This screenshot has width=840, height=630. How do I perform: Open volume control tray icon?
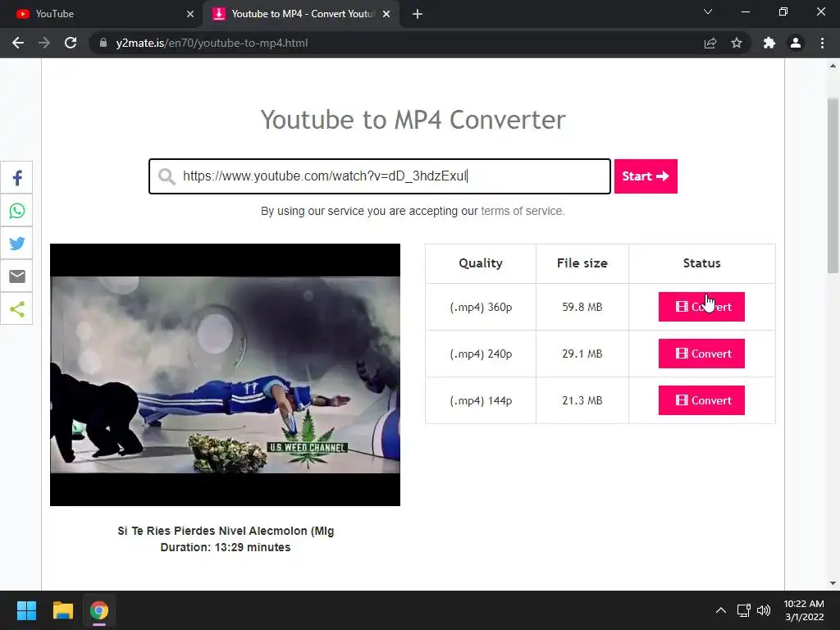(764, 610)
